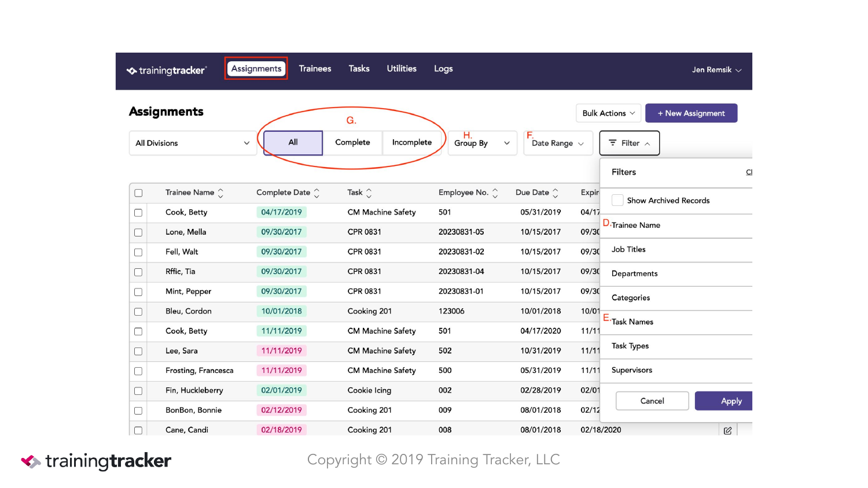
Task: Open the Trainees navigation tab
Action: click(315, 69)
